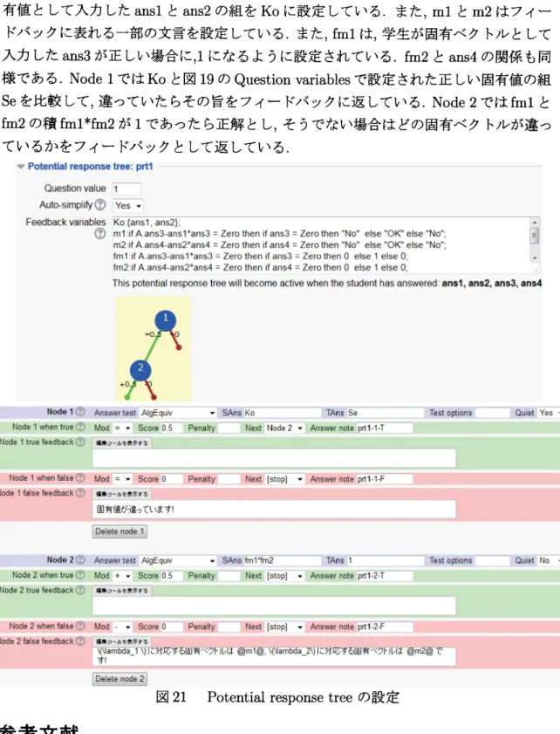The image size is (560, 734).
Task: Edit Answer note prt1-2-F field
Action: 385,627
